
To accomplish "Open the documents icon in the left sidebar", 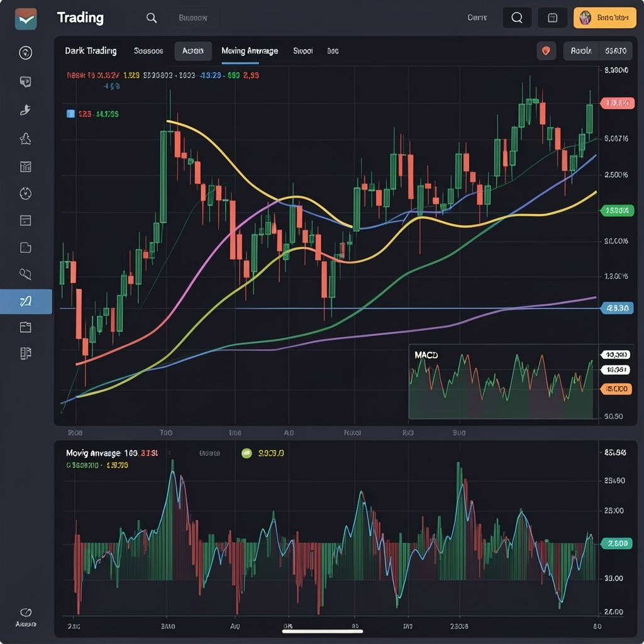I will tap(25, 247).
